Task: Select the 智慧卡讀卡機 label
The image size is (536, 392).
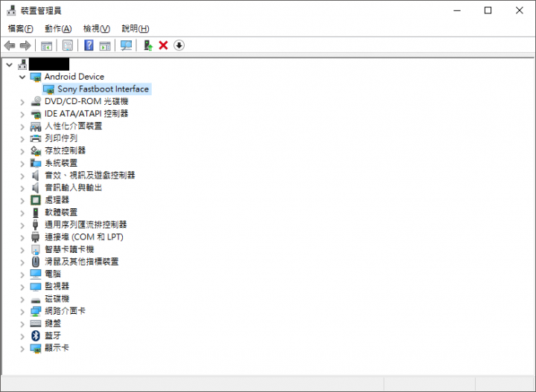Action: (69, 249)
